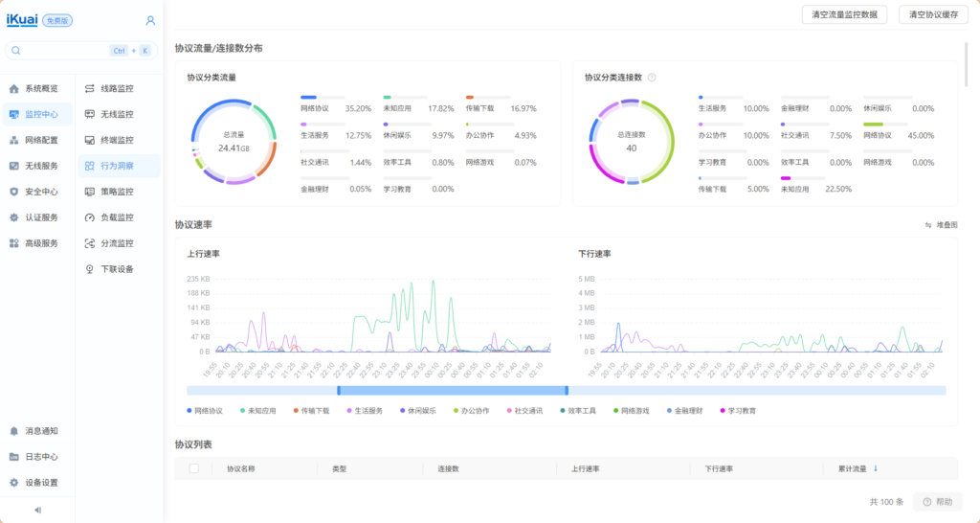
Task: Open 下联设备 menu item
Action: tap(119, 269)
